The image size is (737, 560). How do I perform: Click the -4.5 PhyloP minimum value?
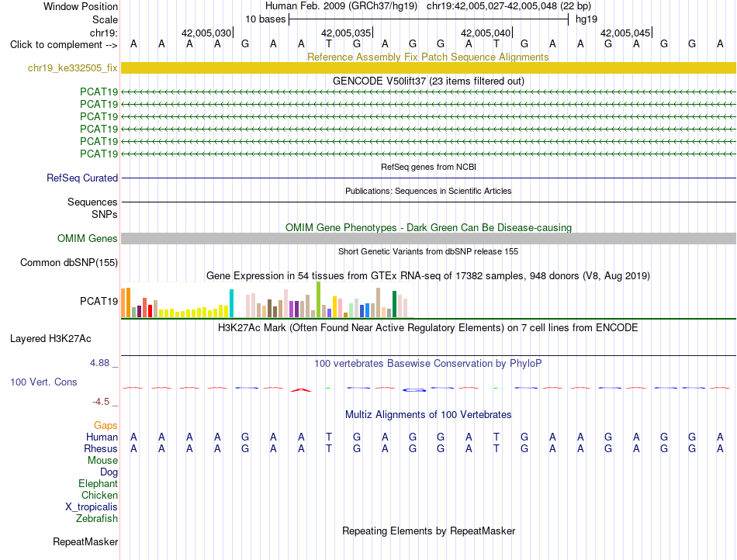click(x=101, y=402)
